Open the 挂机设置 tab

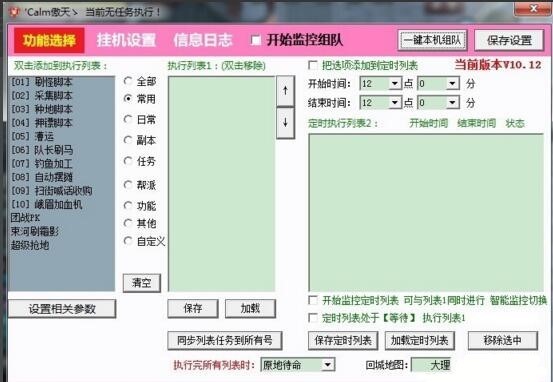point(126,40)
